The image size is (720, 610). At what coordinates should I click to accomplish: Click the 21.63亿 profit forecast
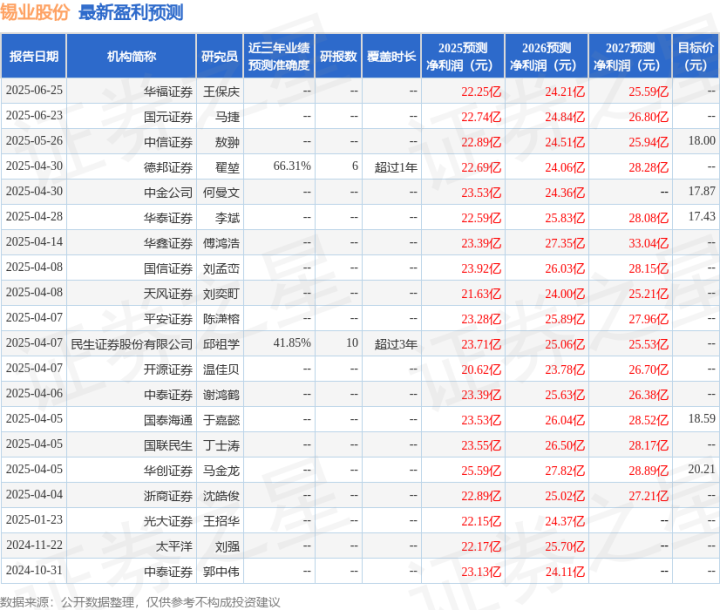click(481, 294)
